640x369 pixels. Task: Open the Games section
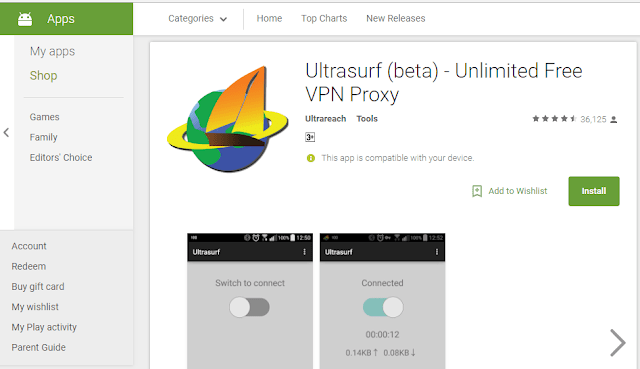(x=44, y=117)
